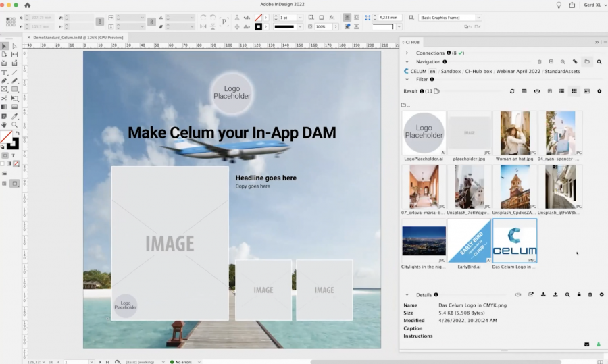This screenshot has width=608, height=364.
Task: Toggle formatting affects text button
Action: [x=14, y=155]
